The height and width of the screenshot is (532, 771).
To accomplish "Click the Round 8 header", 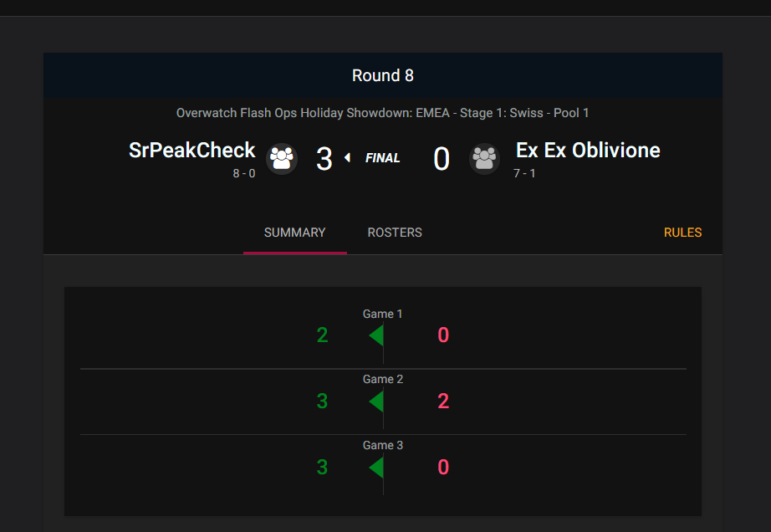I will pyautogui.click(x=382, y=75).
